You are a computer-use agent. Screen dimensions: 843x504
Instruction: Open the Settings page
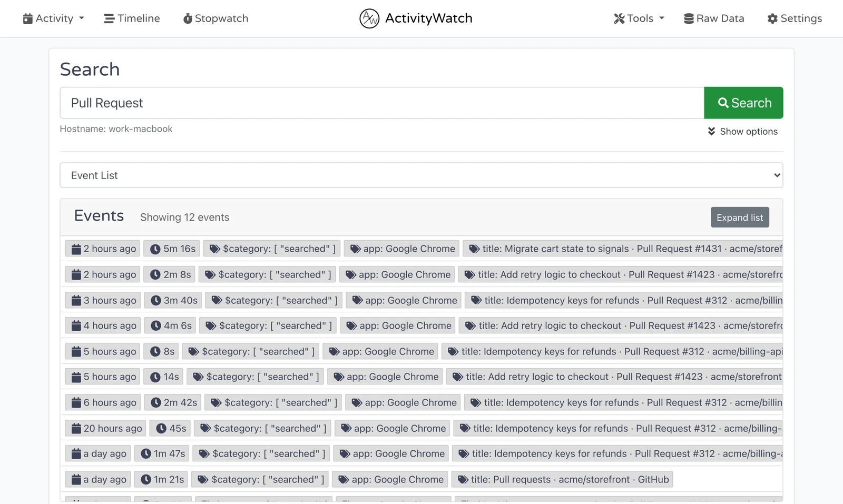(795, 18)
